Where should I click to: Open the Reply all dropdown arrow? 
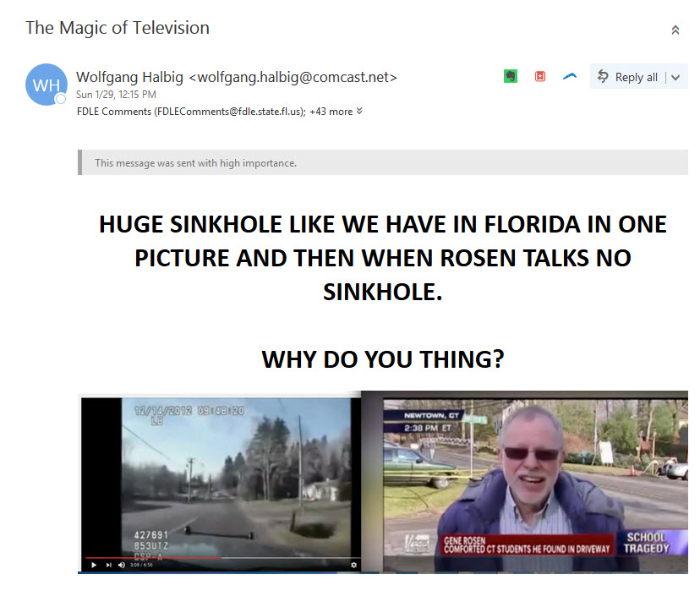tap(675, 78)
